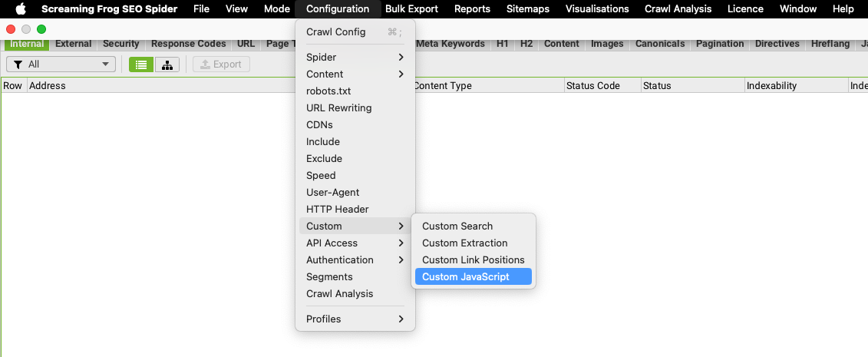Open Crawl Config menu item

pyautogui.click(x=355, y=32)
